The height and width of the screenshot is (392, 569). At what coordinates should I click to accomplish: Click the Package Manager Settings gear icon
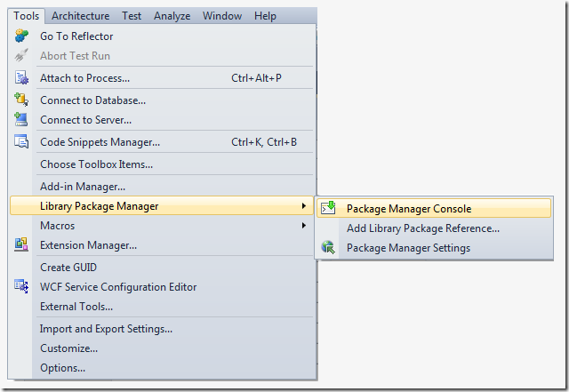tap(328, 248)
